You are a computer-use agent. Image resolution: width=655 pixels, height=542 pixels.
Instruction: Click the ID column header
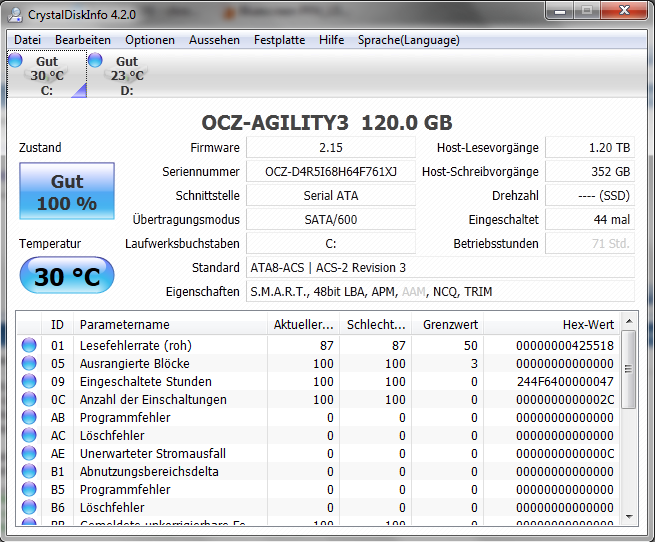(58, 325)
